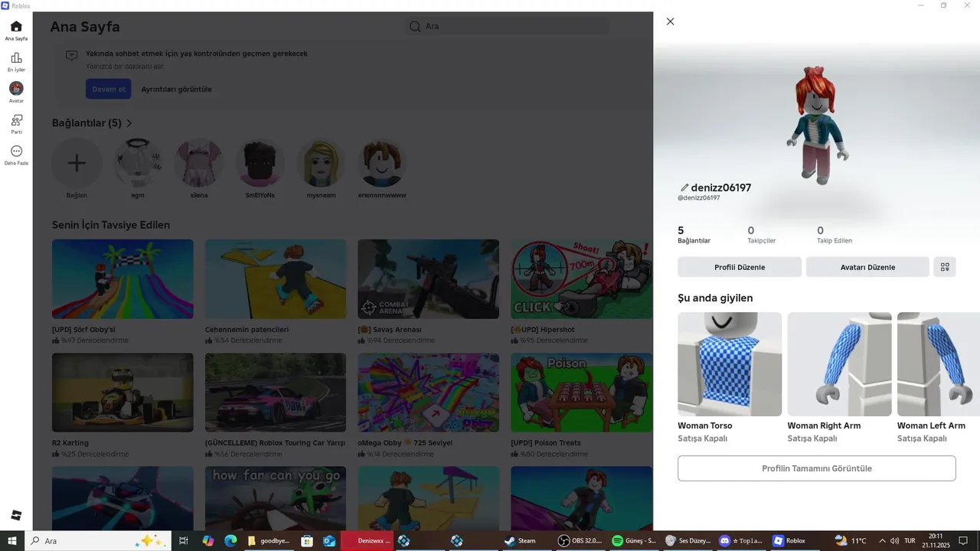Open the Outlook taskbar icon
Image resolution: width=980 pixels, height=551 pixels.
(329, 541)
